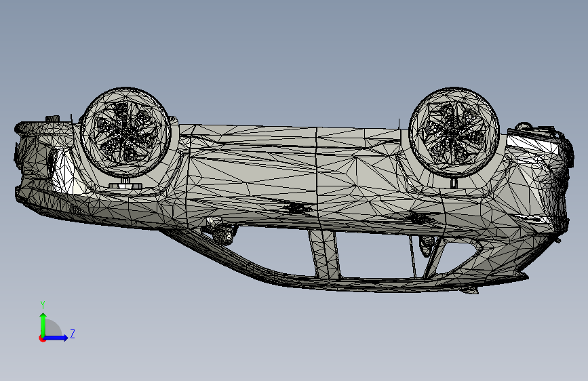
Task: Select the Z label on the orientation triad
Action: click(73, 334)
